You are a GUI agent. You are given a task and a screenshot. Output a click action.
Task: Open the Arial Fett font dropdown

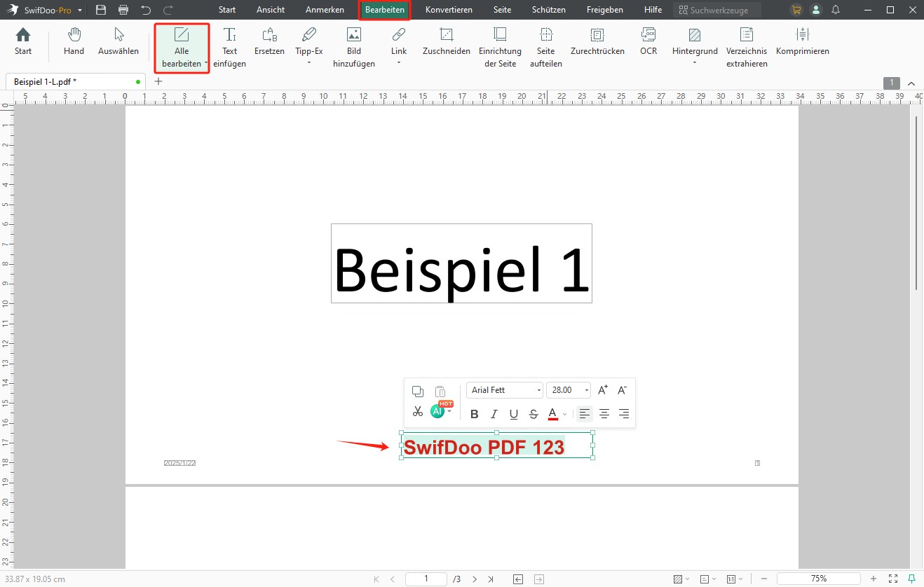[x=505, y=390]
